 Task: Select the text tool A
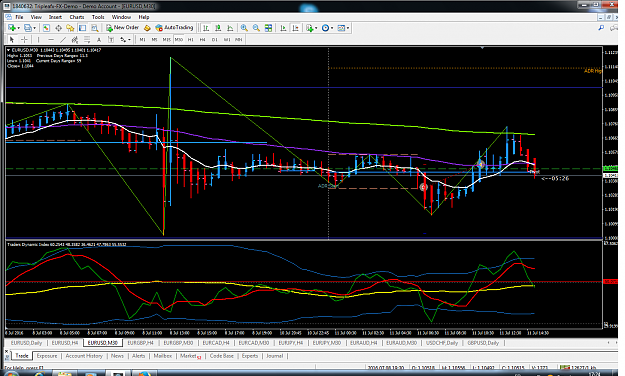coord(99,39)
